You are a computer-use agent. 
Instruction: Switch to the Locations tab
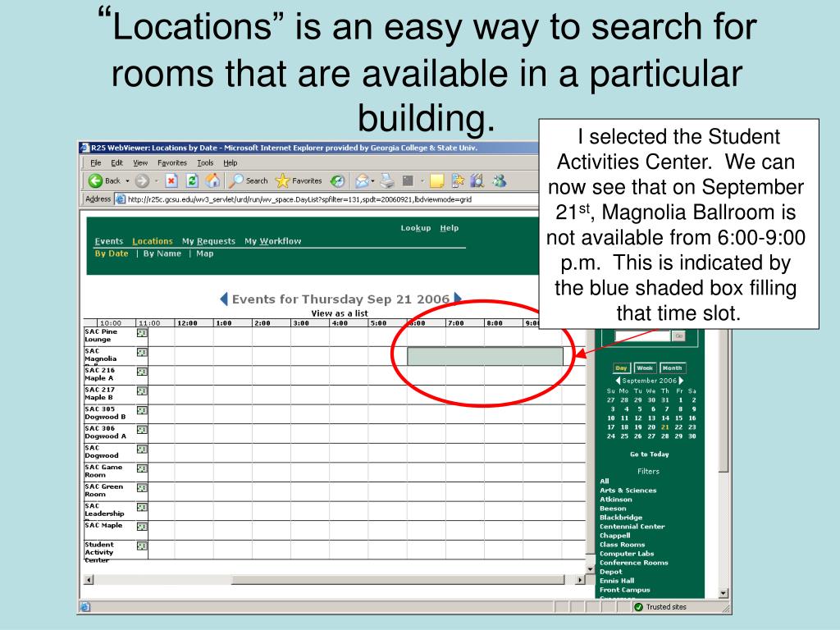153,241
